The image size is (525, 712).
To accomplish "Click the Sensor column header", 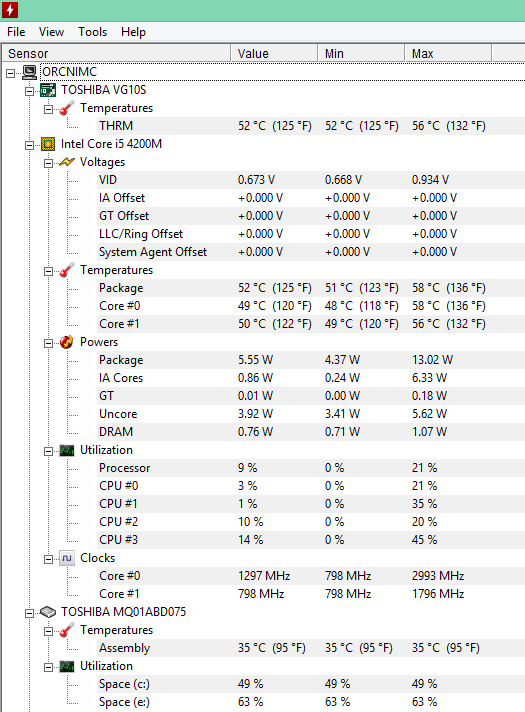I will (x=116, y=53).
